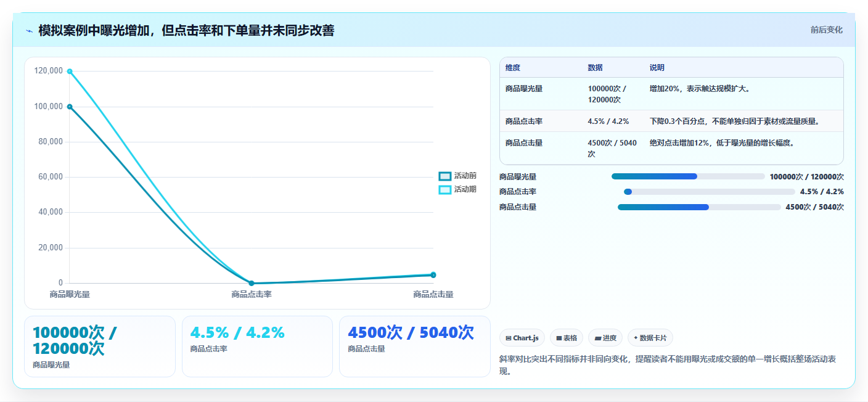Click table cell 100000次 / 120000次
Screen dimensions: 868x402
[x=607, y=94]
